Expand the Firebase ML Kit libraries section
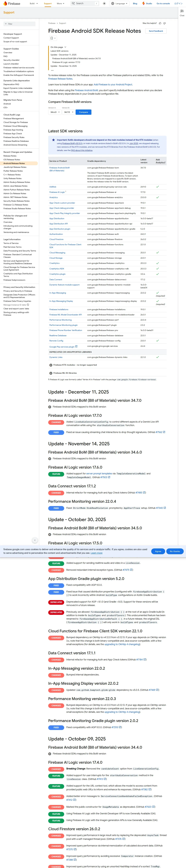 pos(51,373)
